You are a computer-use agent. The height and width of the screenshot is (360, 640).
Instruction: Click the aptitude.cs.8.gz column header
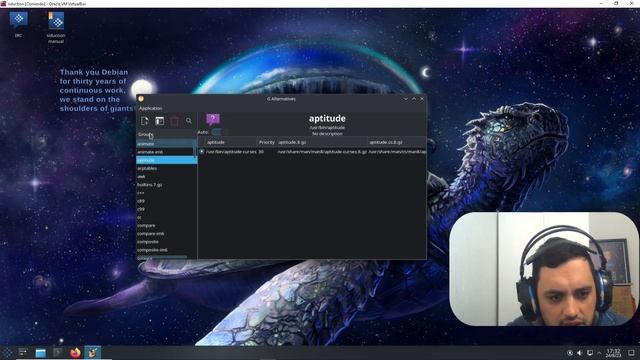point(397,142)
